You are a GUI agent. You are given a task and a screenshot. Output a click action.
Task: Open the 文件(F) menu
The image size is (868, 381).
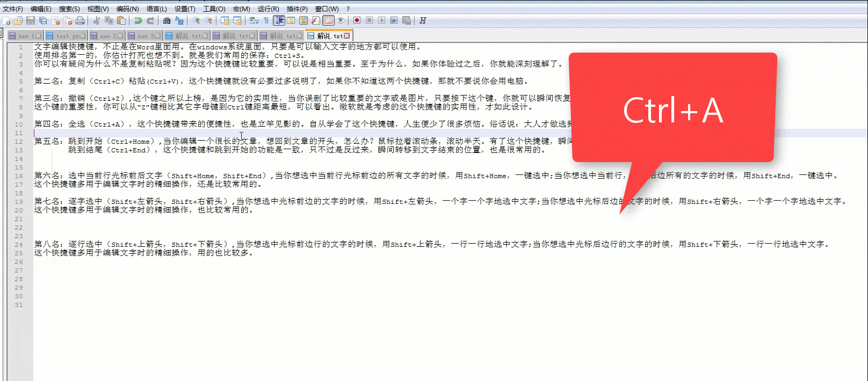[x=13, y=9]
